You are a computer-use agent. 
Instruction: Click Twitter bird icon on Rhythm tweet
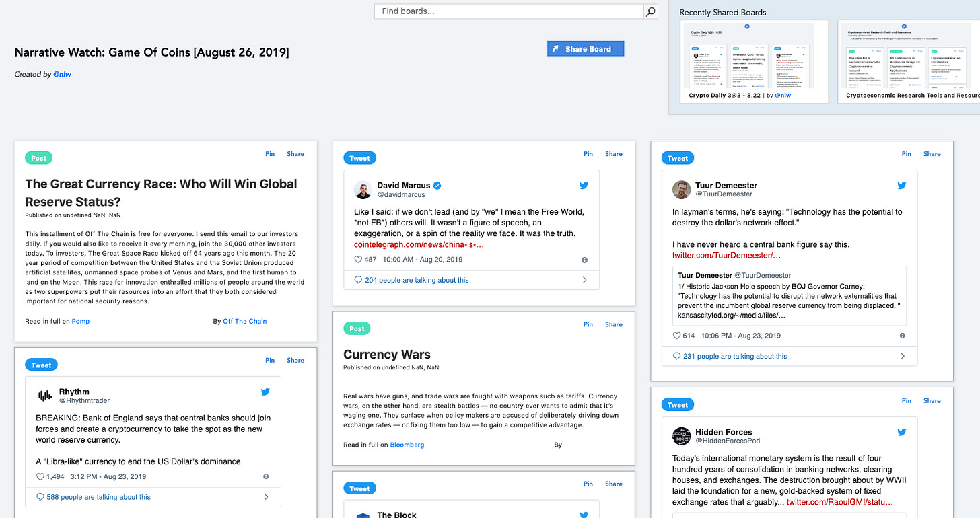point(265,392)
